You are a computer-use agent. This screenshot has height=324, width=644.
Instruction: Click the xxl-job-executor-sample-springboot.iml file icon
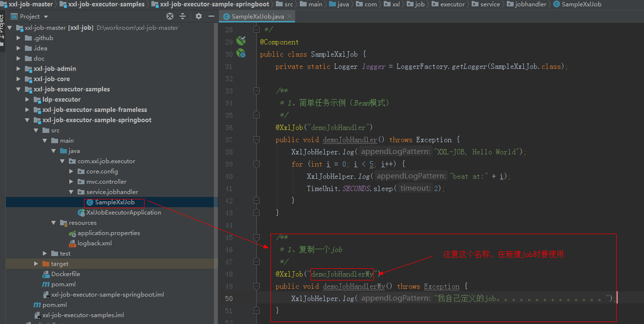(x=46, y=295)
